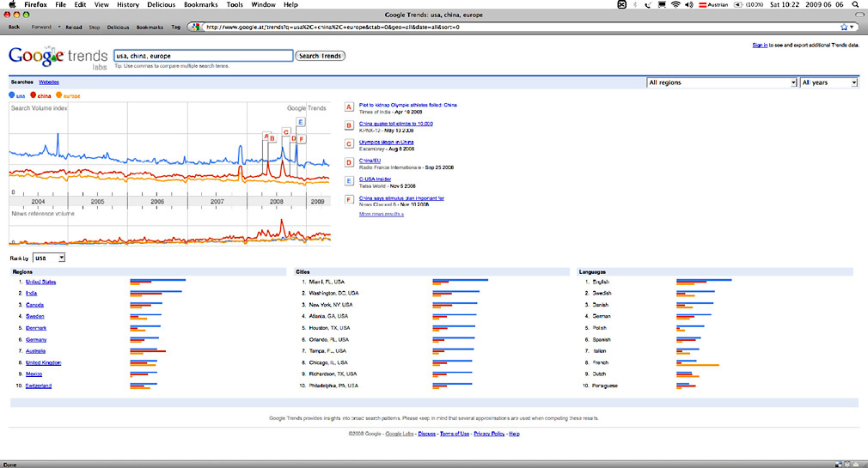Click news flag A icon in the headline list
The height and width of the screenshot is (468, 868).
point(348,107)
